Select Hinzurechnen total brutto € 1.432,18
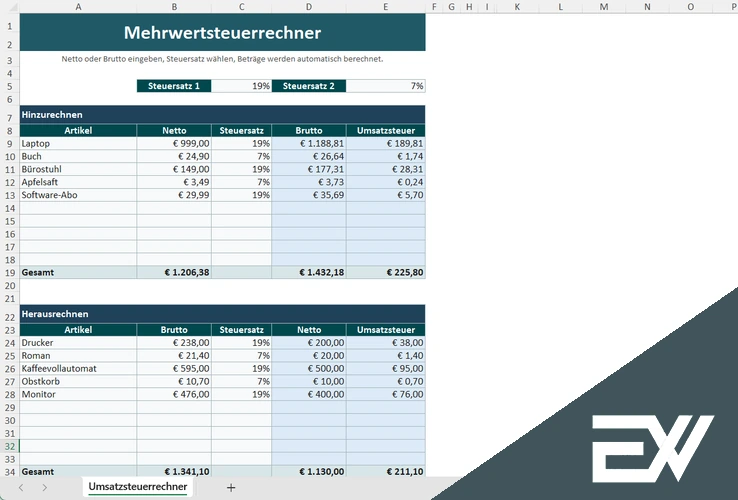738x500 pixels. pyautogui.click(x=309, y=273)
